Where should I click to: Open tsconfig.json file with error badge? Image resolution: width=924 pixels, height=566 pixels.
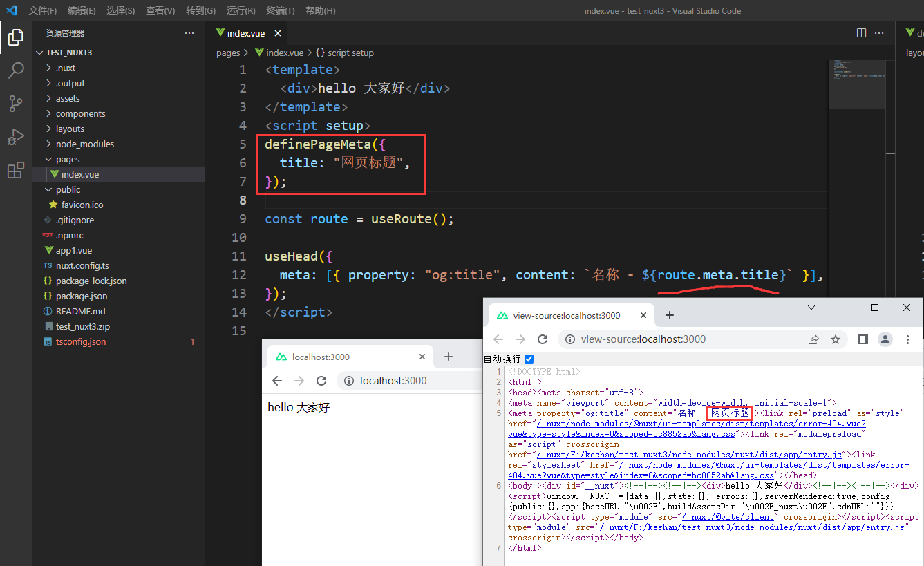pos(81,341)
